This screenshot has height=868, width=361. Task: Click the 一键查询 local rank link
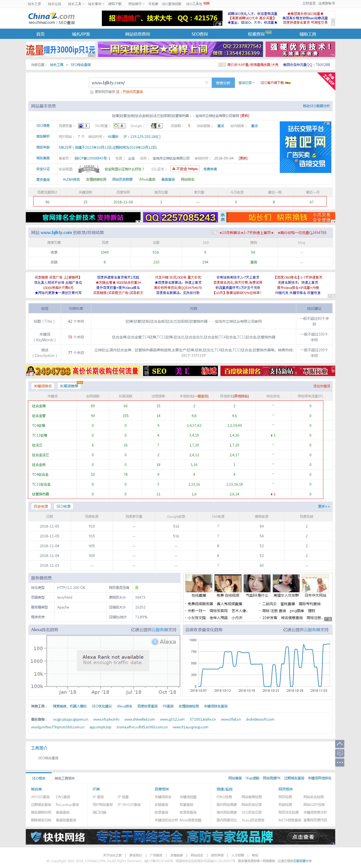[201, 396]
